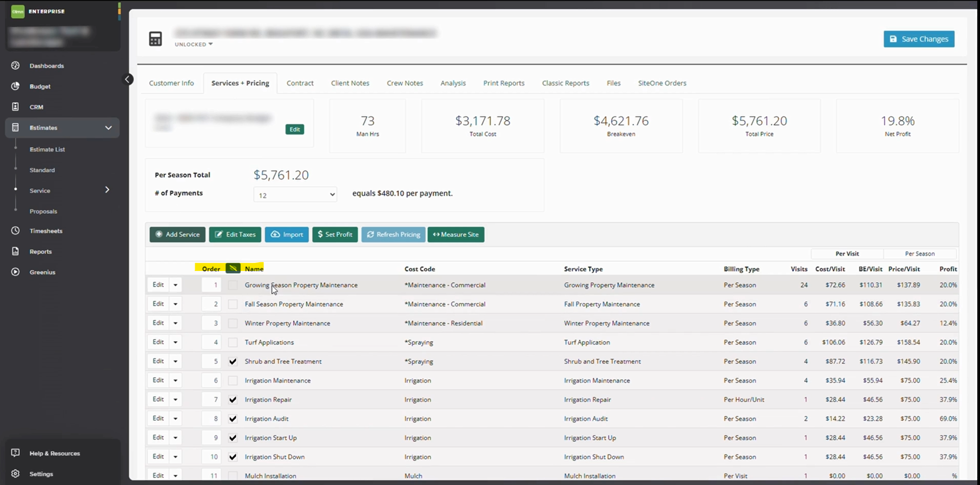Open the Crew Notes tab

click(405, 83)
